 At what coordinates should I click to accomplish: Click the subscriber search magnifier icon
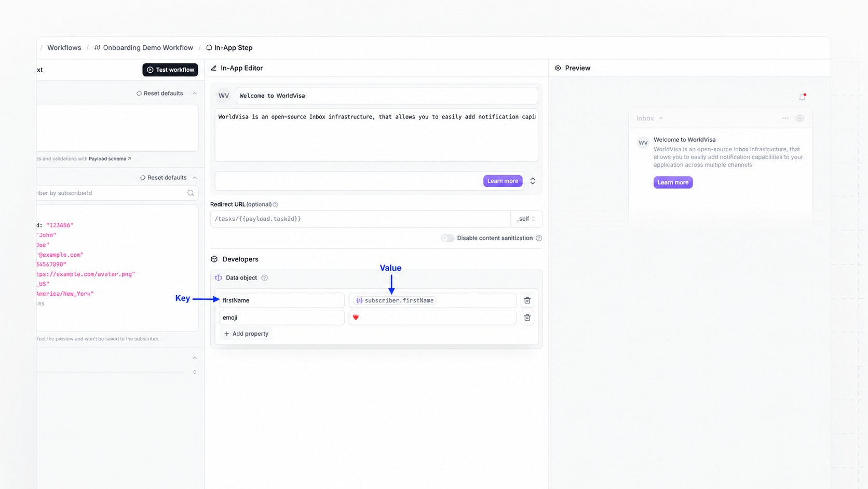pos(191,193)
